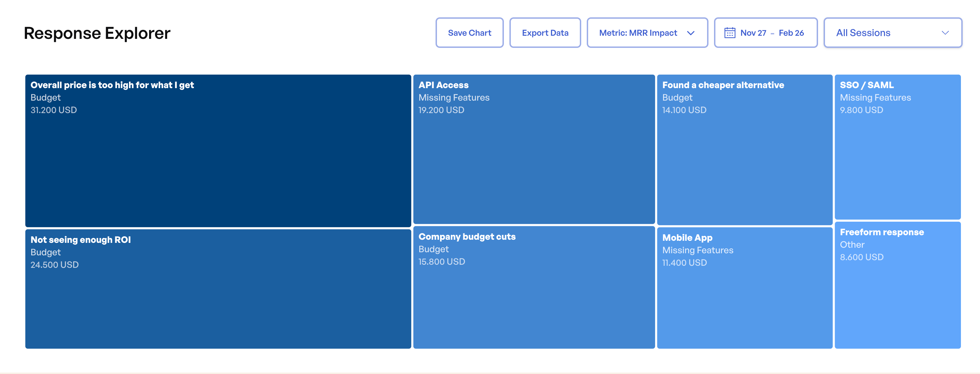Click the Export Data button
Image resolution: width=980 pixels, height=374 pixels.
click(x=545, y=33)
